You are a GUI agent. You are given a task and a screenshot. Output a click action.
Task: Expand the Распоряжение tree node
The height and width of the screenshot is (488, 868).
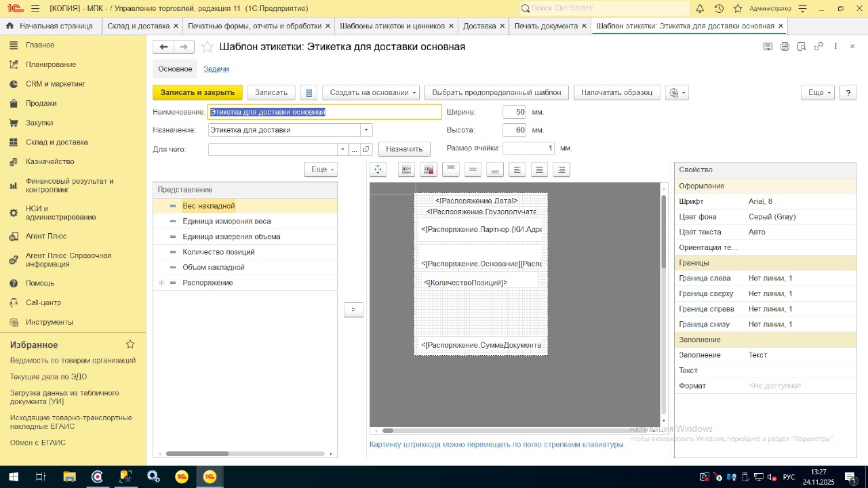161,283
